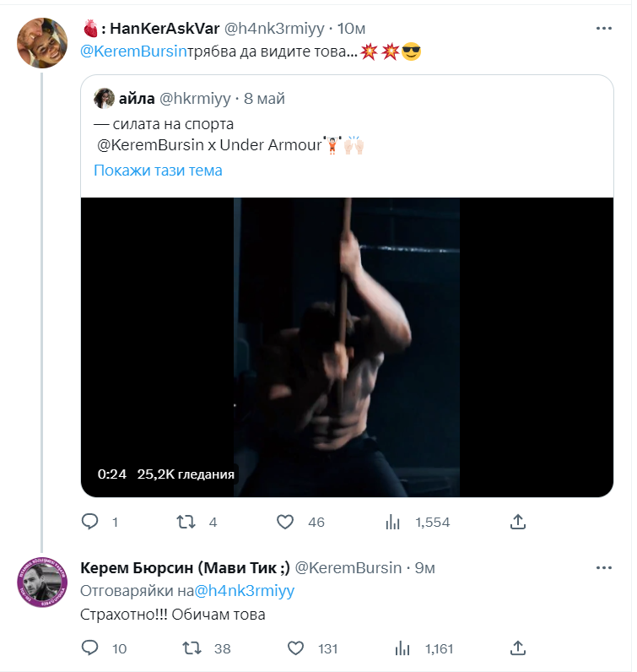Image resolution: width=637 pixels, height=672 pixels.
Task: Open Kerem Bursin's profile avatar
Action: click(x=42, y=583)
